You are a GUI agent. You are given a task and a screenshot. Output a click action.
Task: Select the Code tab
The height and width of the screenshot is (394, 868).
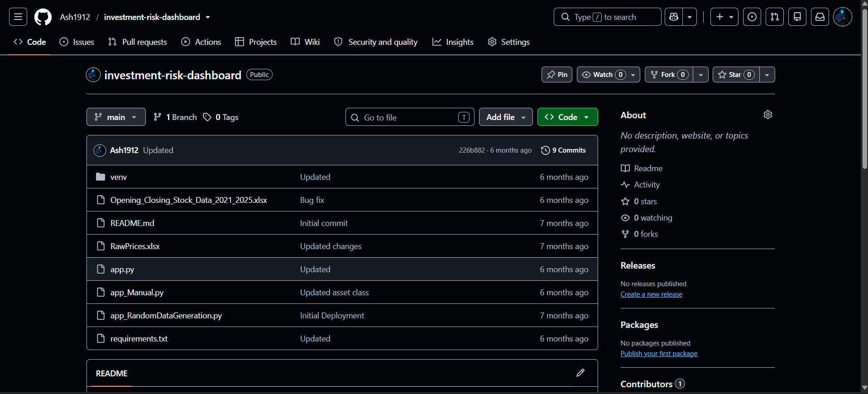click(x=30, y=42)
